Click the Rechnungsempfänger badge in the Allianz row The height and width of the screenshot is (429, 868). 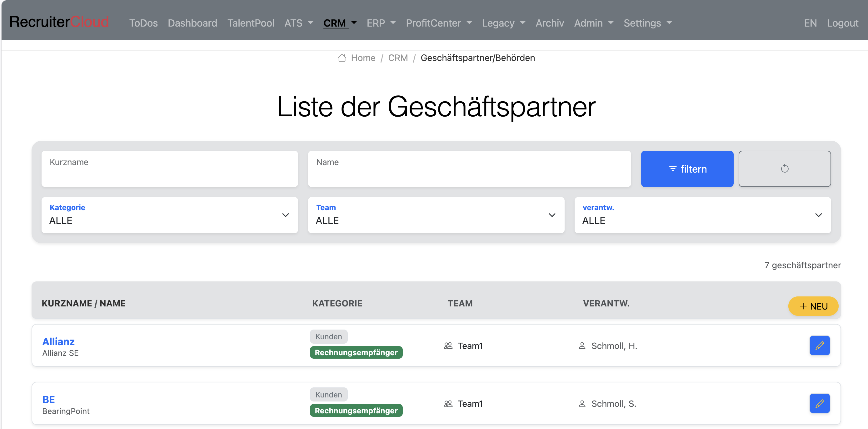(356, 352)
